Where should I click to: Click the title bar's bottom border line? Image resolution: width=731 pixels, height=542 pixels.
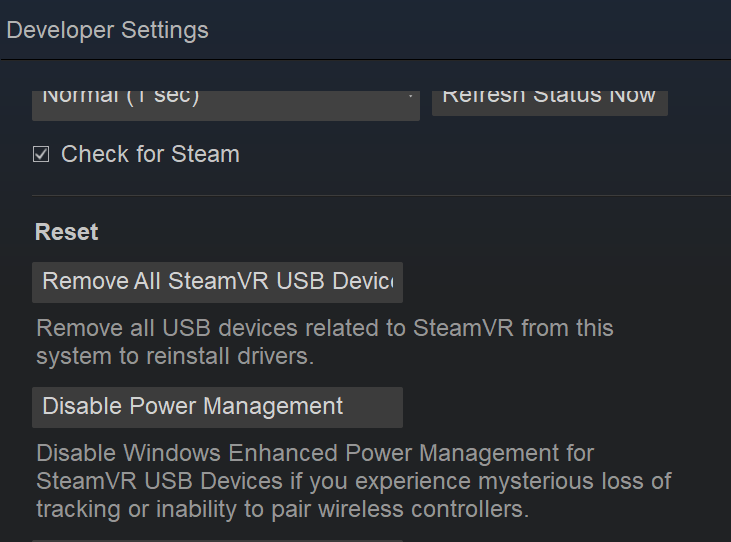(x=365, y=60)
